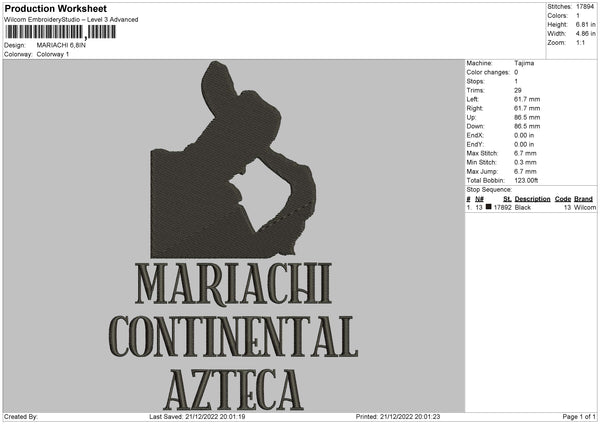The height and width of the screenshot is (424, 600).
Task: Click the Colors count value 1
Action: (578, 16)
